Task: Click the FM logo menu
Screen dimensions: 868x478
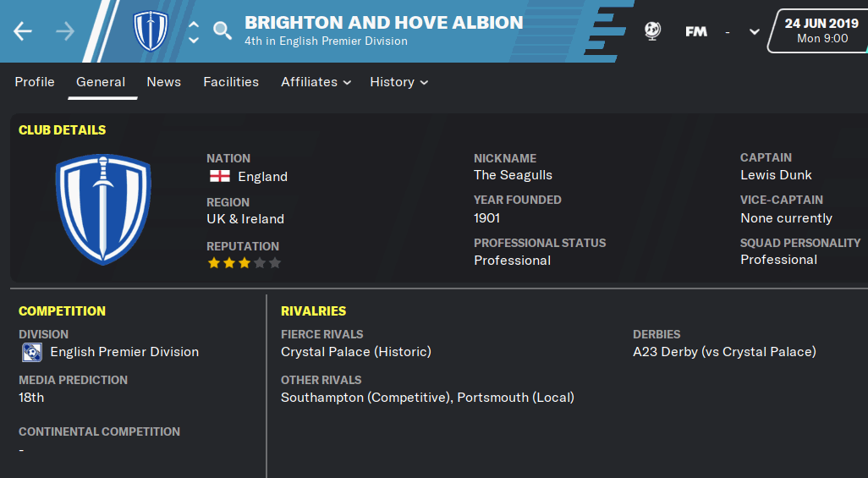Action: (x=696, y=31)
